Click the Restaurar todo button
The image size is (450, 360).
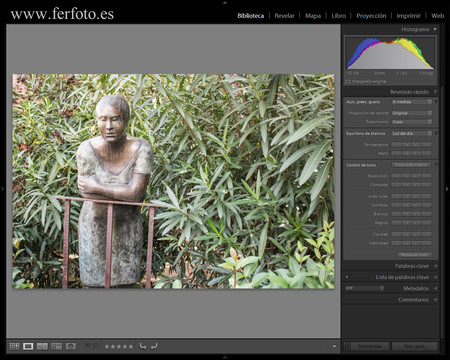coord(414,255)
